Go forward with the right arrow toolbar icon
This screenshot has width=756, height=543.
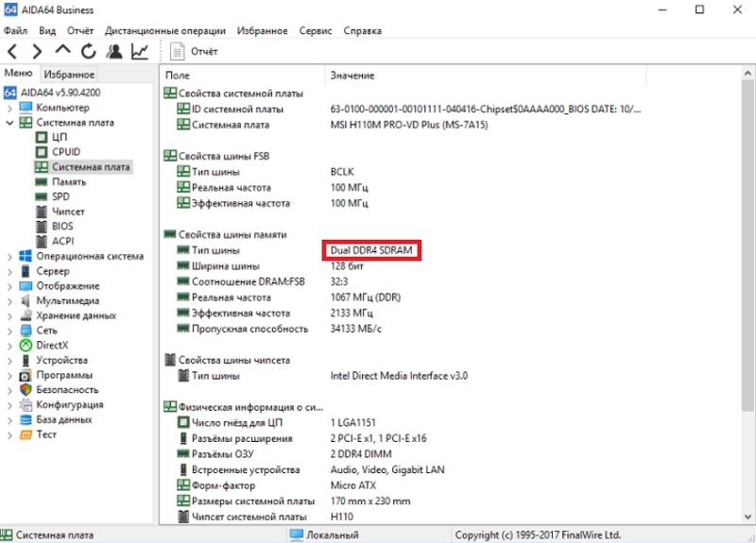click(x=37, y=51)
